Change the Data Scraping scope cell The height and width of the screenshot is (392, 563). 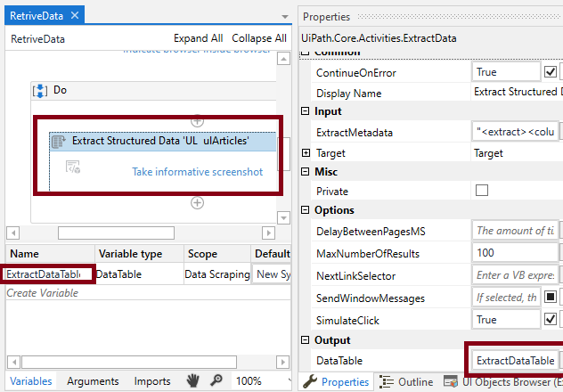point(217,274)
